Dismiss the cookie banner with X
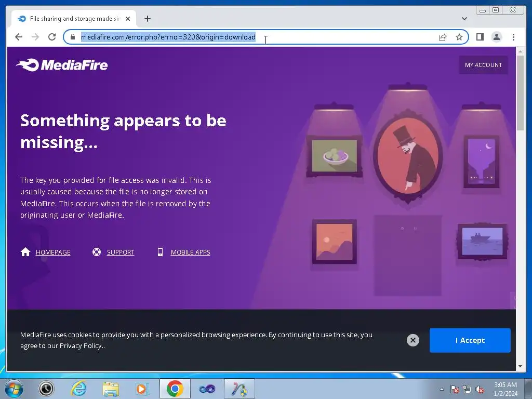532x399 pixels. click(413, 340)
